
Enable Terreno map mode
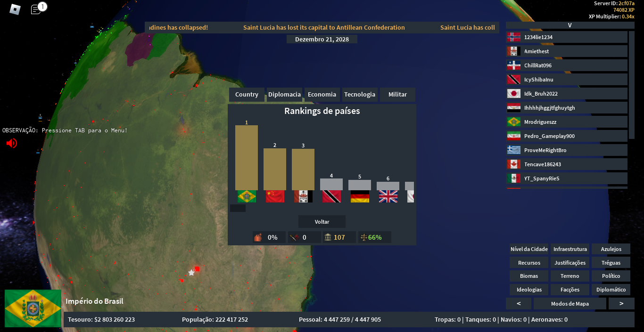570,276
